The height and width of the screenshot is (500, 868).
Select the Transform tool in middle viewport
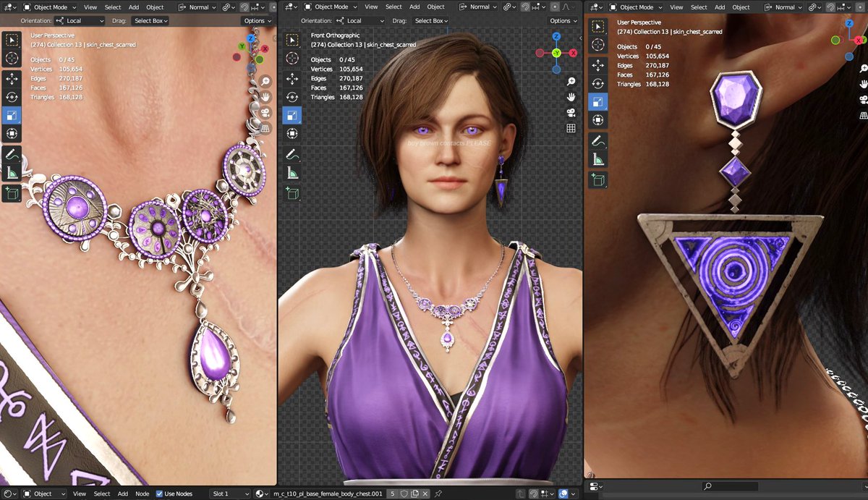point(292,133)
